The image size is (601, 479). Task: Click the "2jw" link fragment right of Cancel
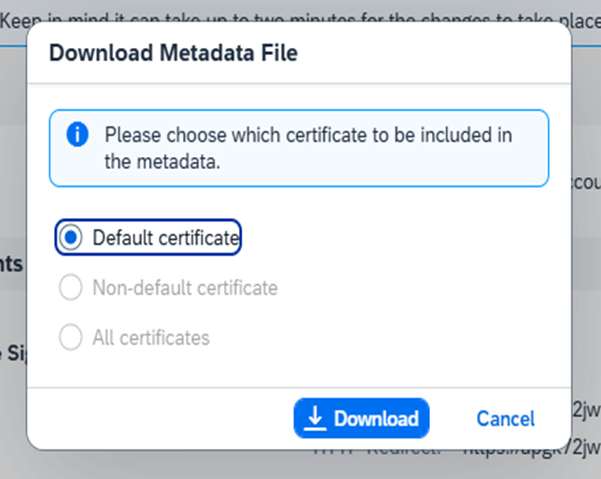(x=586, y=409)
